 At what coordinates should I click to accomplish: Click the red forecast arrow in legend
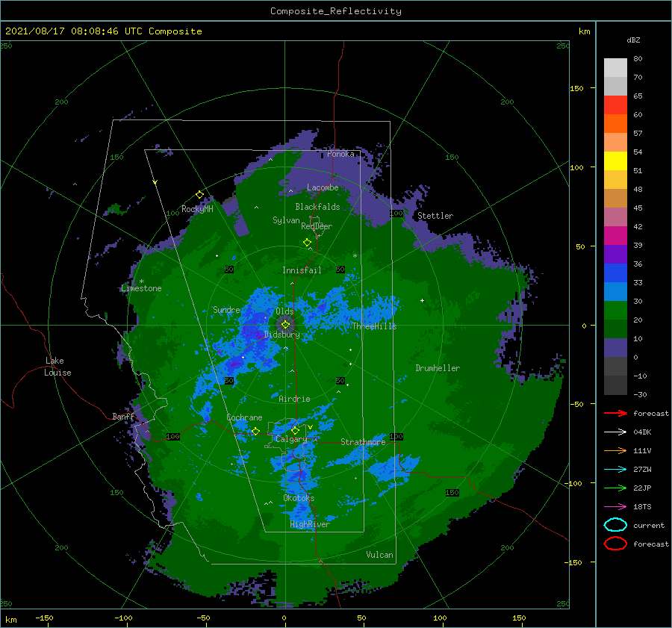615,413
